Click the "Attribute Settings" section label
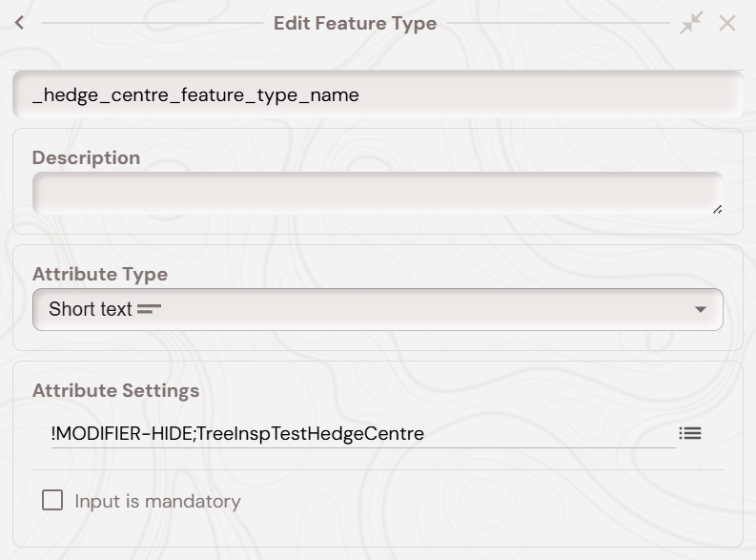Screen dimensions: 756x560 click(x=115, y=390)
